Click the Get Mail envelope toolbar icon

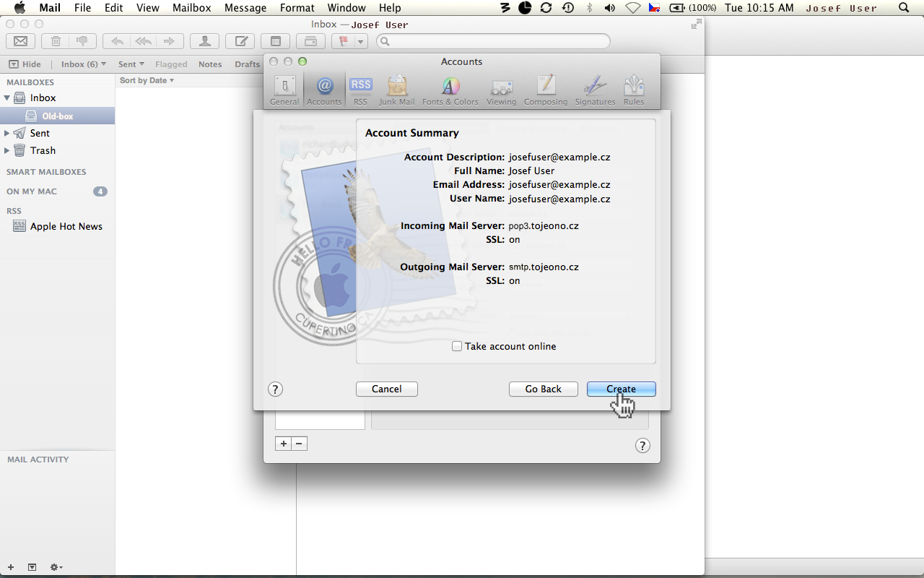pyautogui.click(x=20, y=41)
